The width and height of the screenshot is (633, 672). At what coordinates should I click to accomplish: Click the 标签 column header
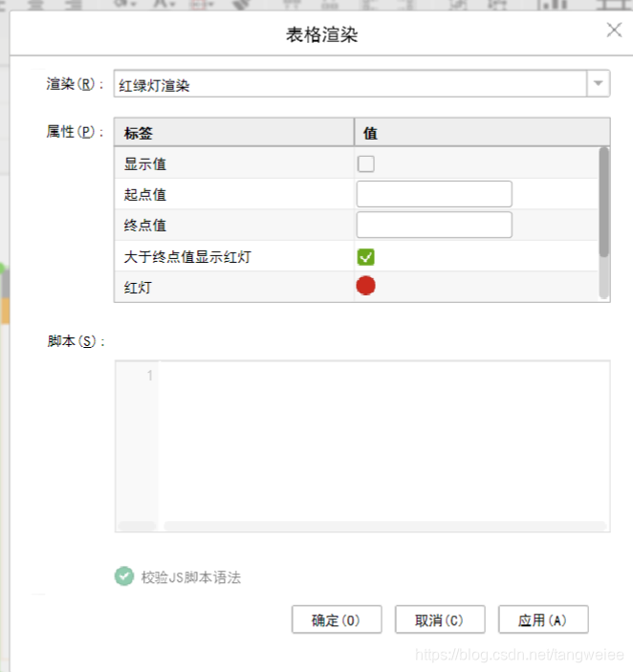234,133
